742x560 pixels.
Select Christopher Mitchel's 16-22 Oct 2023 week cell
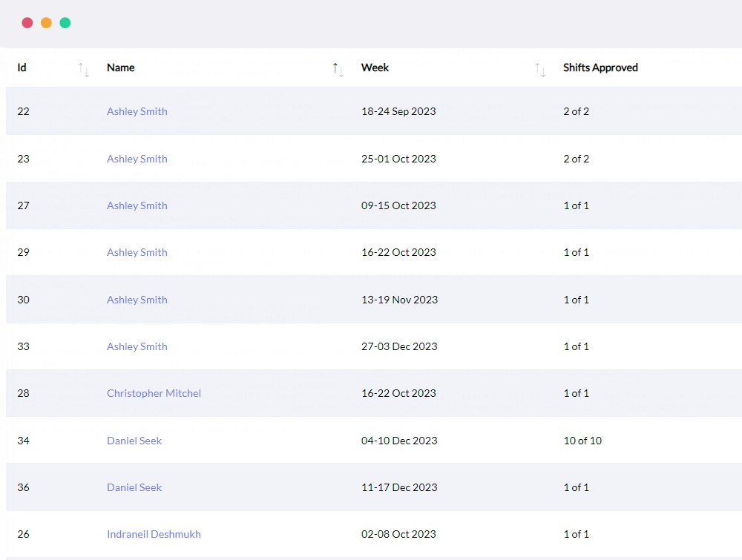[x=398, y=393]
